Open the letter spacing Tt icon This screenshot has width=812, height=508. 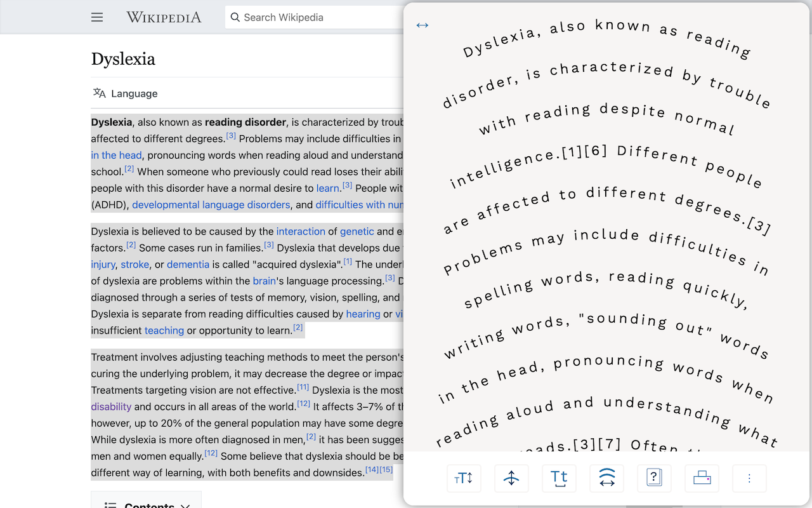pyautogui.click(x=559, y=478)
